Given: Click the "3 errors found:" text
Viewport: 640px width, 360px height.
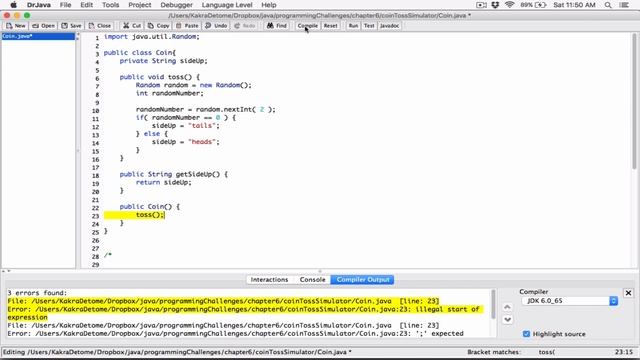Looking at the screenshot, I should coord(37,293).
